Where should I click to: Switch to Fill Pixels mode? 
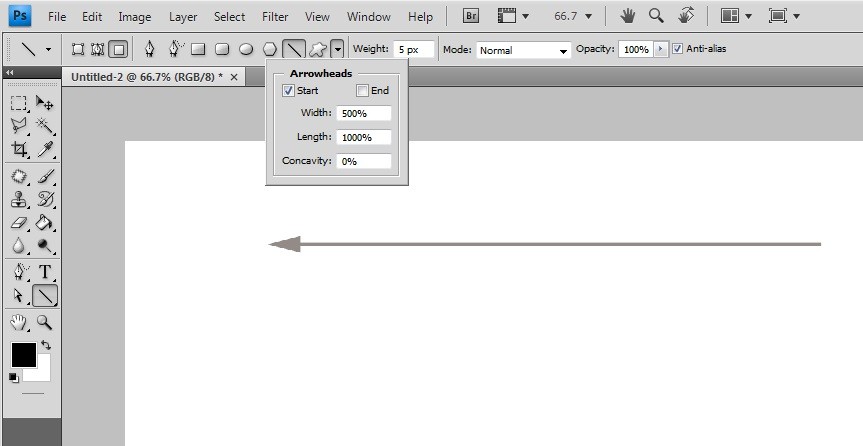click(x=118, y=50)
